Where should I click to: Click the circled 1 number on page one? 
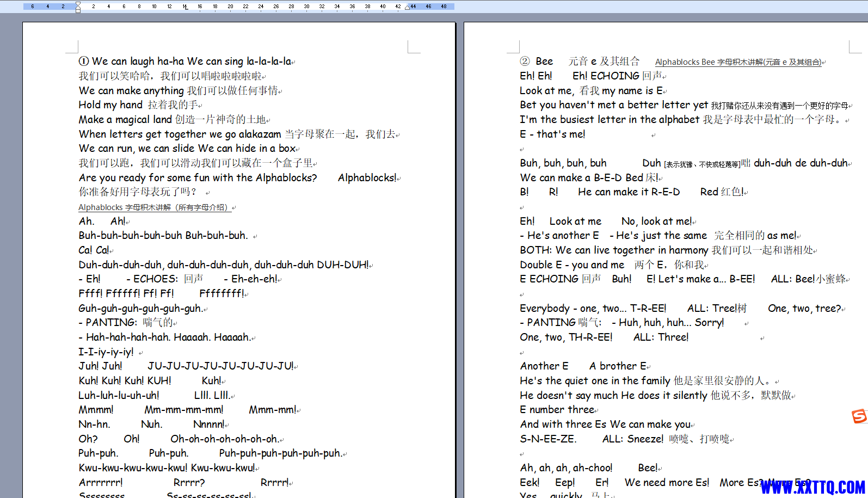click(x=84, y=61)
